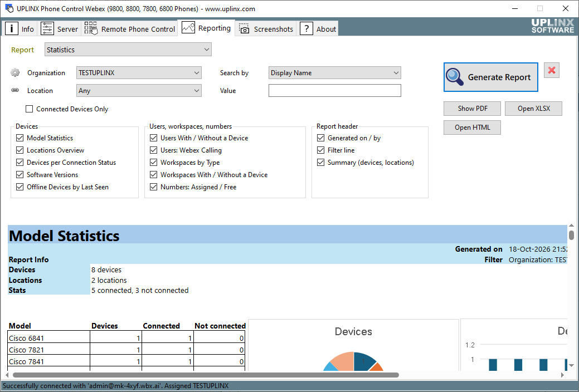Toggle Users With / Without a Device
Image resolution: width=579 pixels, height=392 pixels.
[154, 138]
